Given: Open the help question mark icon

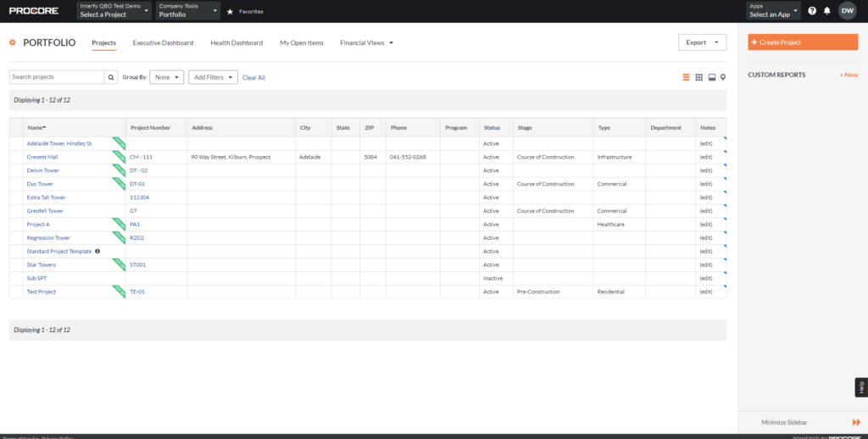Looking at the screenshot, I should [x=812, y=11].
